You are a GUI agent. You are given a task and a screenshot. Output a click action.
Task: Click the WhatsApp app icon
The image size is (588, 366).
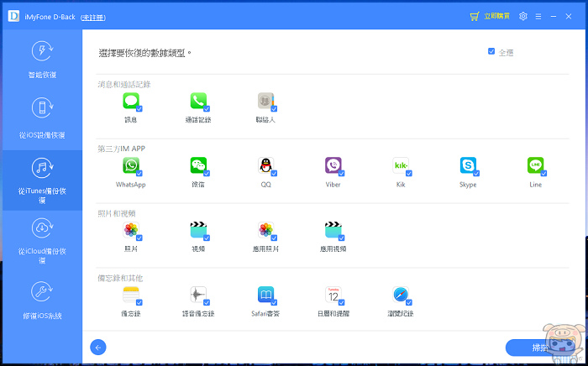[x=130, y=165]
